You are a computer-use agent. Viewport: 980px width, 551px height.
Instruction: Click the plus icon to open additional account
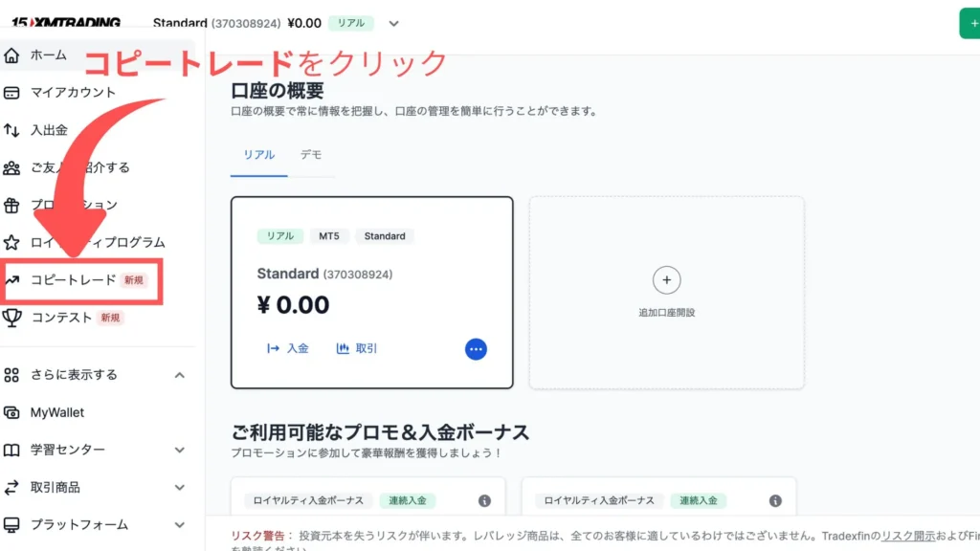(666, 280)
